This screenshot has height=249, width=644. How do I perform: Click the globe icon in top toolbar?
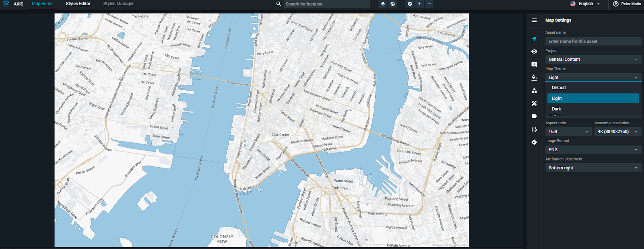point(393,4)
